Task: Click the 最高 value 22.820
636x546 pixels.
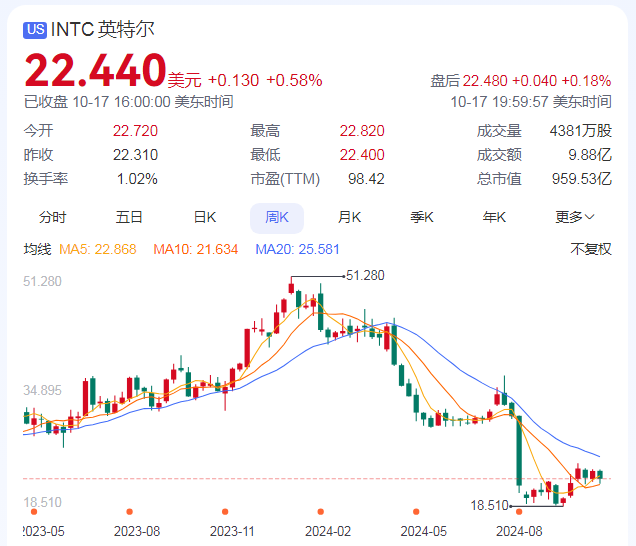Action: [362, 131]
